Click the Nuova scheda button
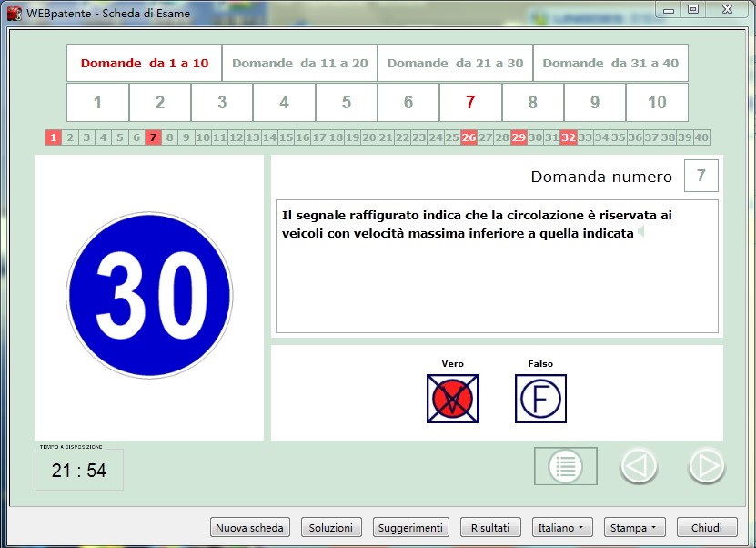This screenshot has height=548, width=756. click(x=250, y=527)
